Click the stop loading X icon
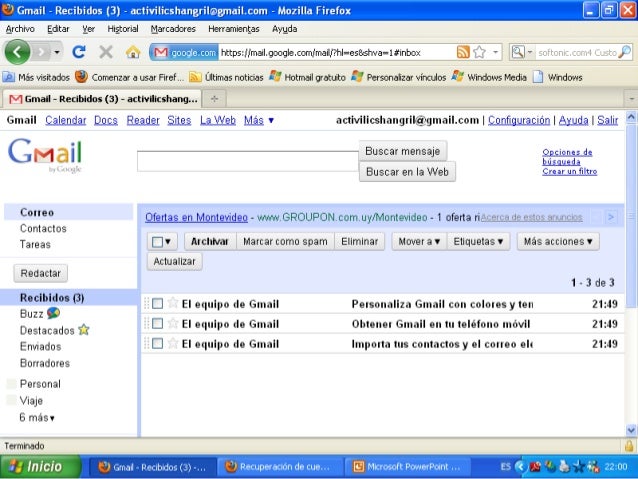The image size is (638, 479). coord(106,52)
